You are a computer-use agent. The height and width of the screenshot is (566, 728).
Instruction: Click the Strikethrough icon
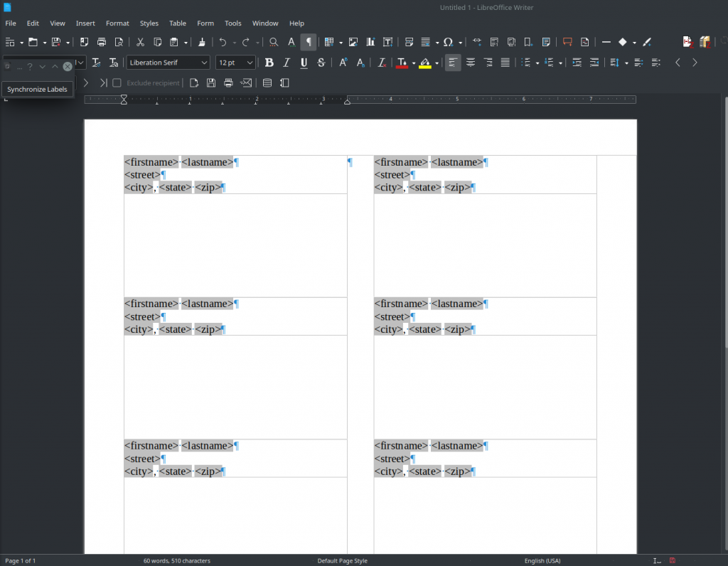321,63
